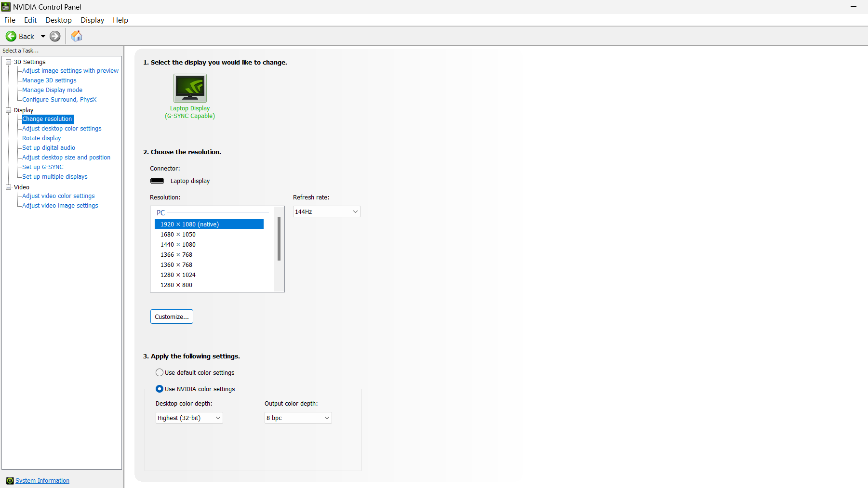Select Change resolution task
Viewport: 868px width, 488px height.
47,119
